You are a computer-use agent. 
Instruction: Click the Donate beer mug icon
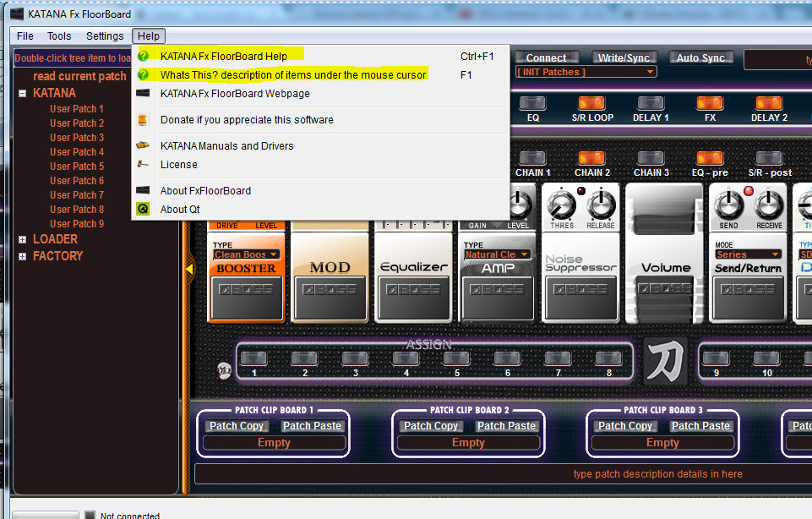(143, 120)
